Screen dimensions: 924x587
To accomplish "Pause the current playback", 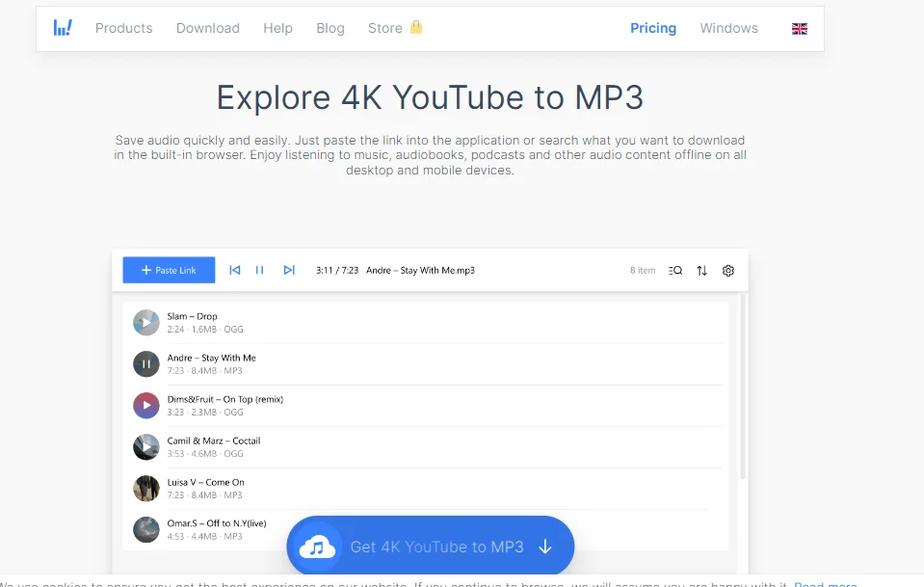I will point(259,270).
